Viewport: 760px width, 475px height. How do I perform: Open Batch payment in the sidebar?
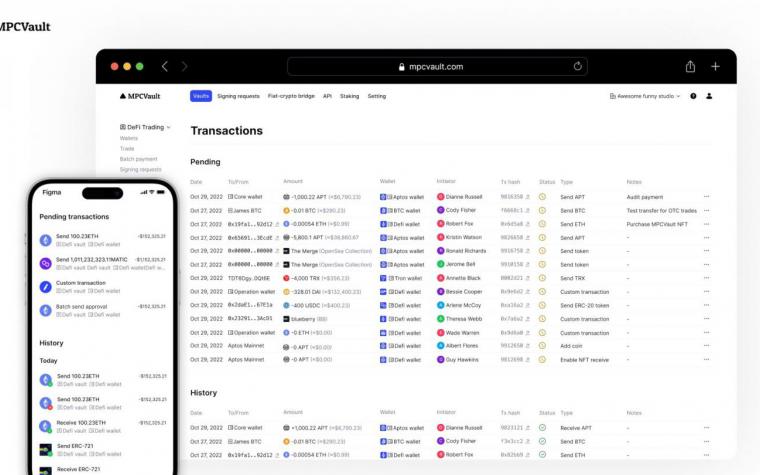(139, 159)
